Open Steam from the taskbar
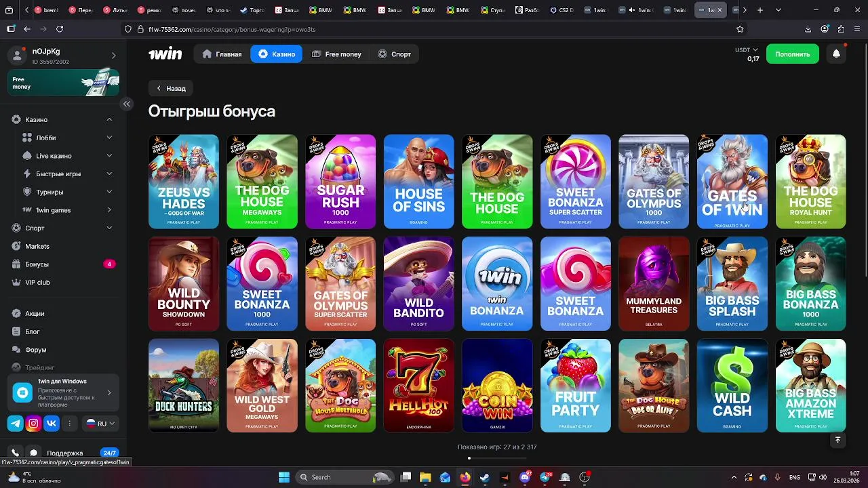The width and height of the screenshot is (868, 488). point(485,477)
